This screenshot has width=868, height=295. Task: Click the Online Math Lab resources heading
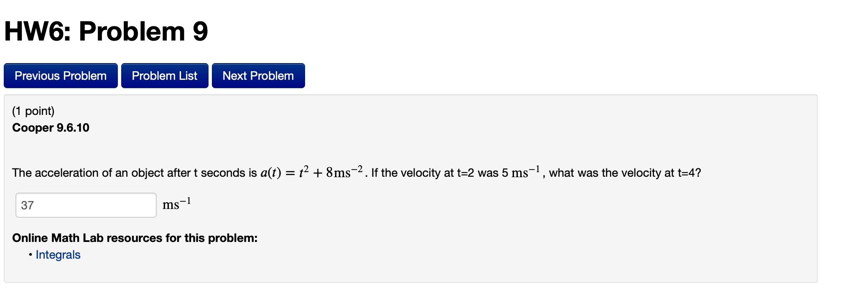(x=135, y=238)
